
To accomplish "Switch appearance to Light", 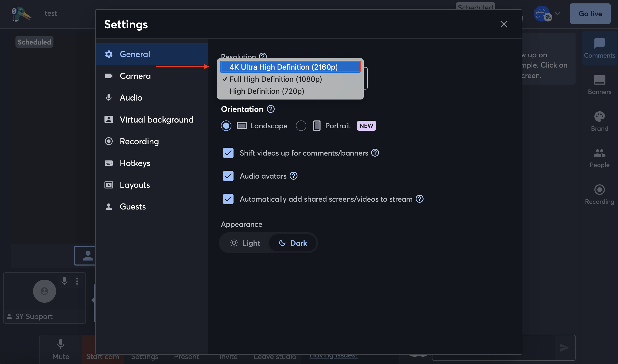I will 245,243.
